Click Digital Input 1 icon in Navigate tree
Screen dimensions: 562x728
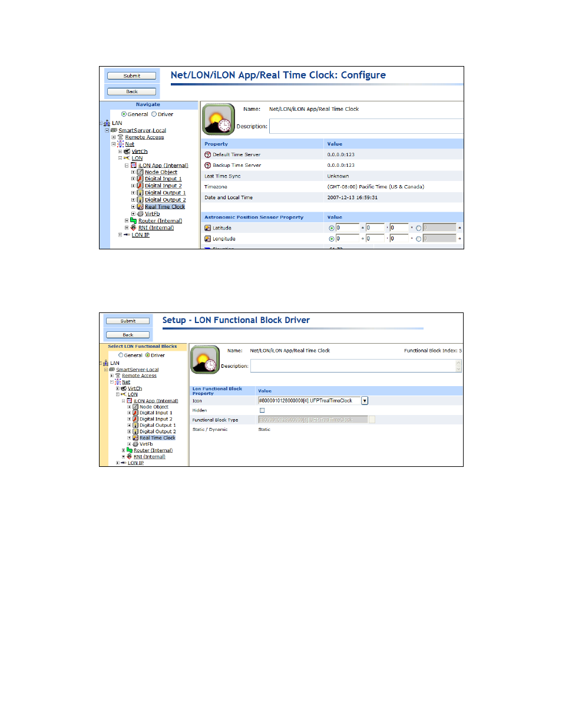point(140,179)
